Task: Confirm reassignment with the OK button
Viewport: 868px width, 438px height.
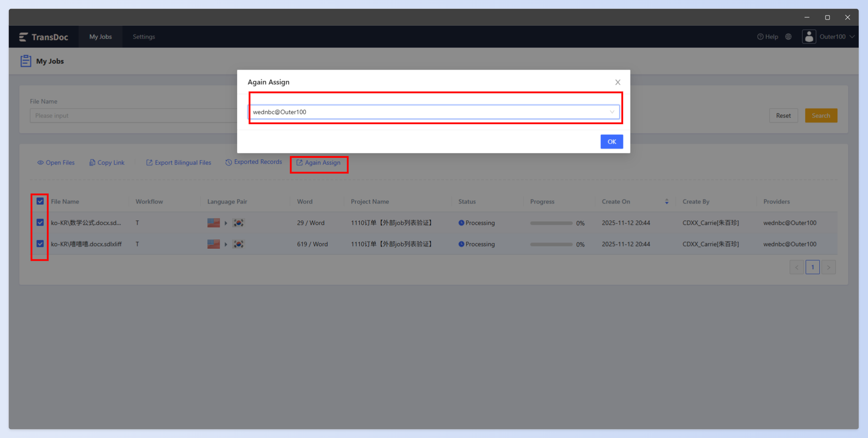Action: click(x=612, y=142)
